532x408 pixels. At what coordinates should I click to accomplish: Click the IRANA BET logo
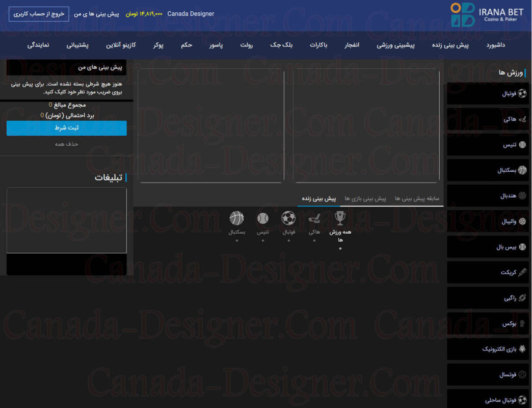coord(486,14)
